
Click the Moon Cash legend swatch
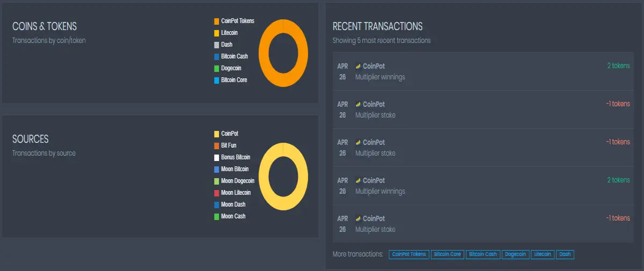click(216, 216)
